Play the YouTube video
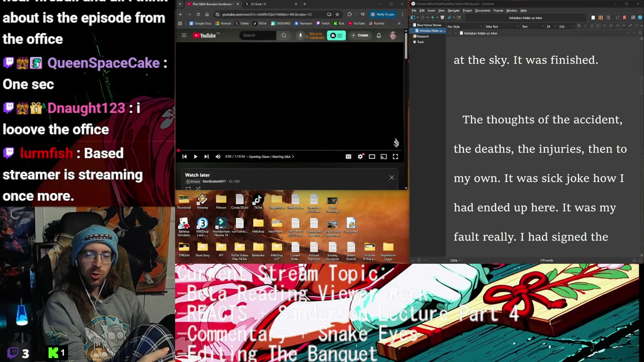 click(196, 156)
